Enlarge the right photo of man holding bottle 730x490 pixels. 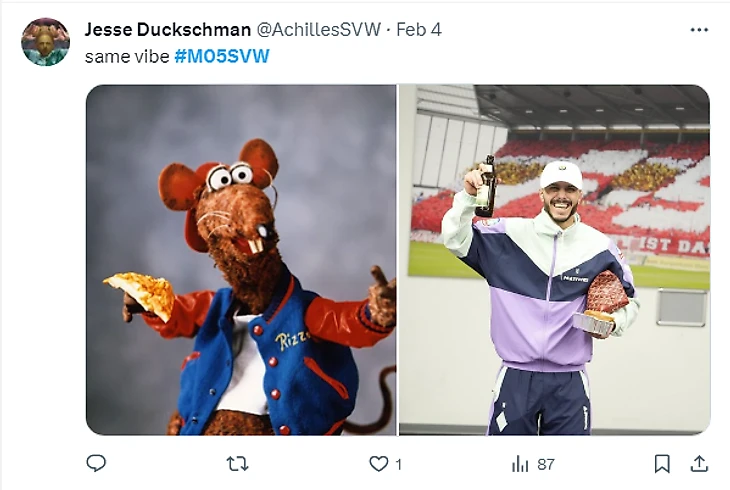554,259
